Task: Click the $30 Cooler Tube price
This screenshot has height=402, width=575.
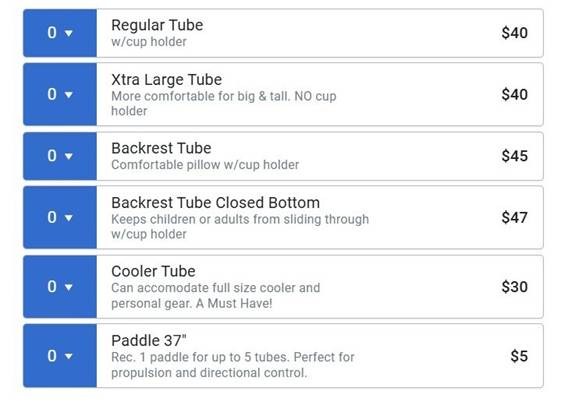Action: (x=514, y=287)
